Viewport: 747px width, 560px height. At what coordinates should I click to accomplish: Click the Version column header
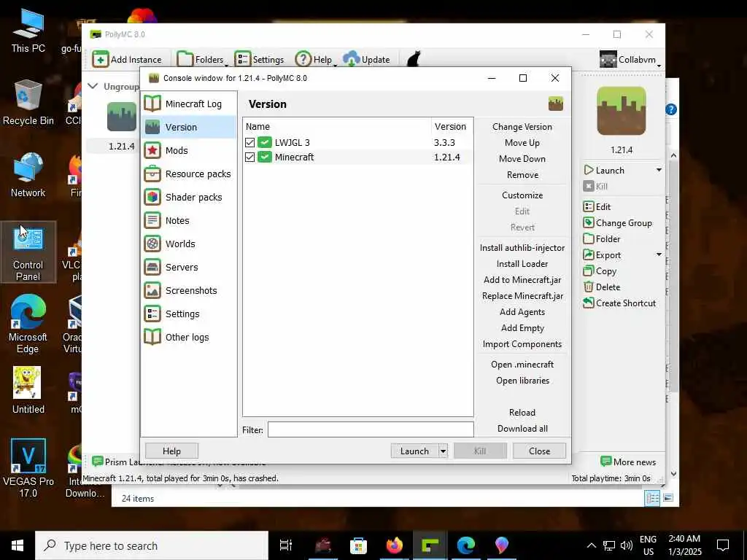[452, 127]
